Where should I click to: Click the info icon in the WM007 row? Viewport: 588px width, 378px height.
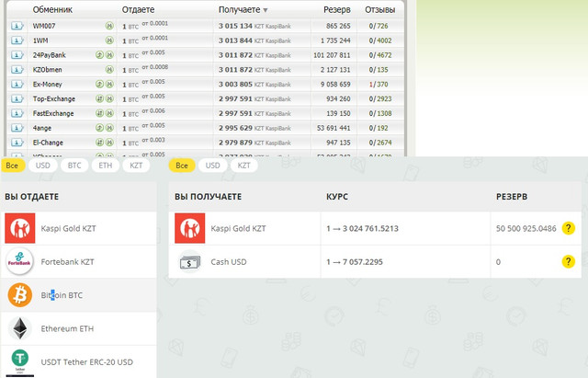[17, 26]
